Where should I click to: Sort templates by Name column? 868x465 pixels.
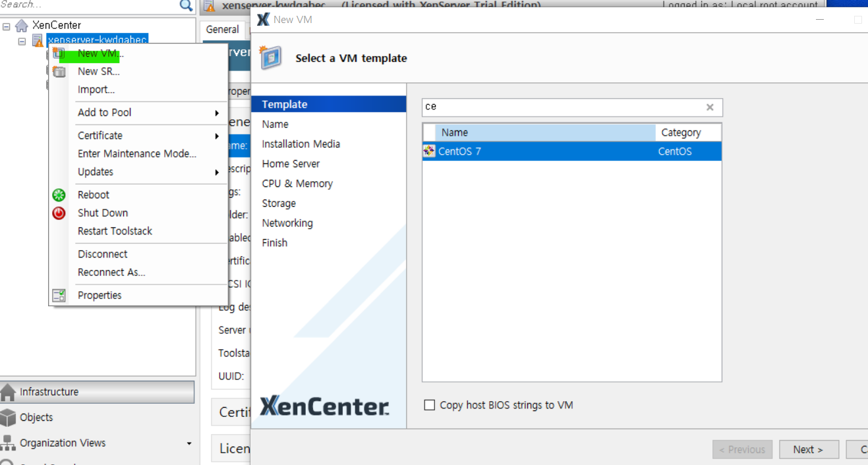545,132
